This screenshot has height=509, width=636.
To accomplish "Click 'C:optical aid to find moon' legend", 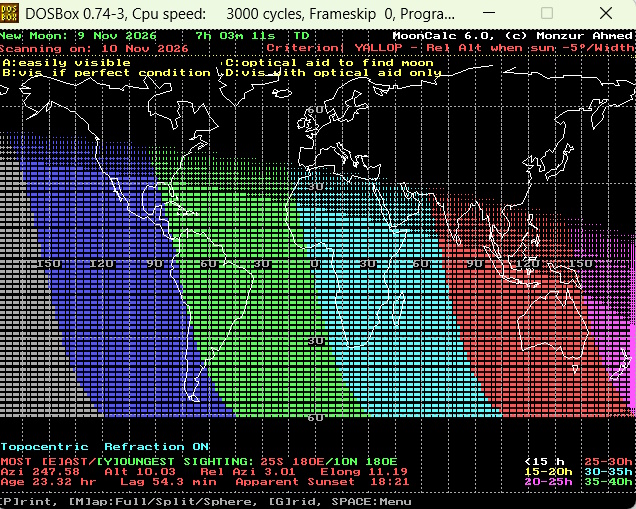I will pyautogui.click(x=329, y=62).
